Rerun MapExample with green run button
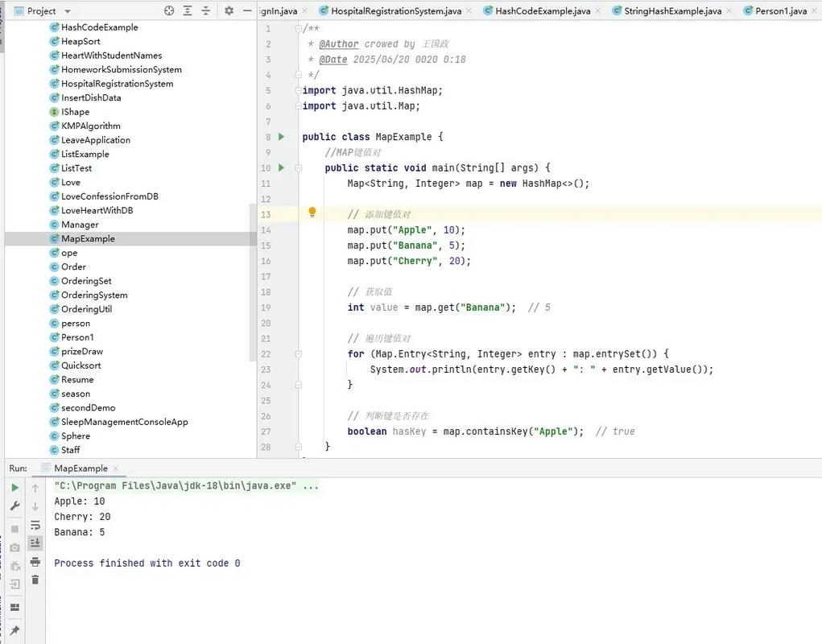This screenshot has width=822, height=644. (14, 488)
